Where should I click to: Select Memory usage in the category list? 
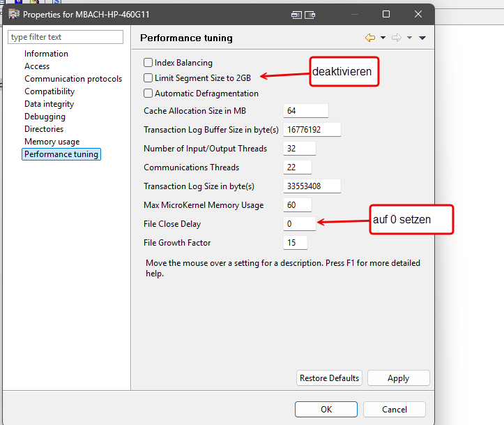[x=52, y=142]
